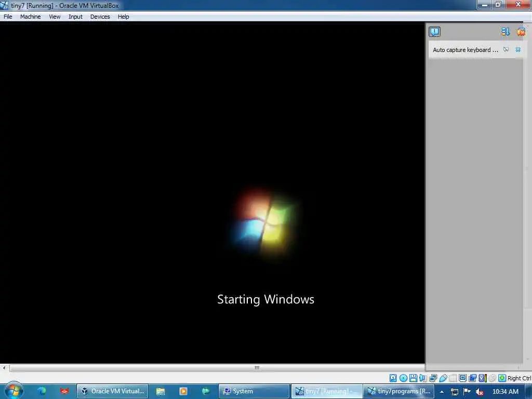
Task: Click the optical disk indicator
Action: 403,378
